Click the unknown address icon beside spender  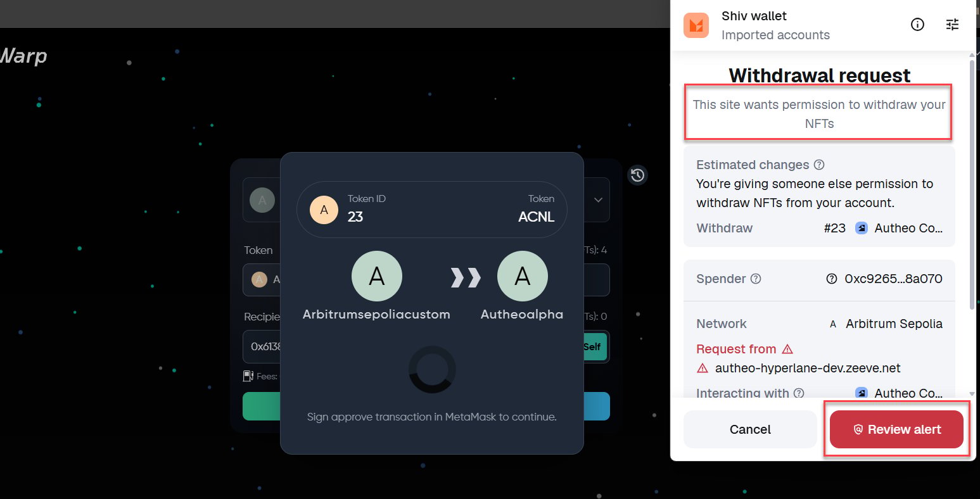click(x=832, y=279)
